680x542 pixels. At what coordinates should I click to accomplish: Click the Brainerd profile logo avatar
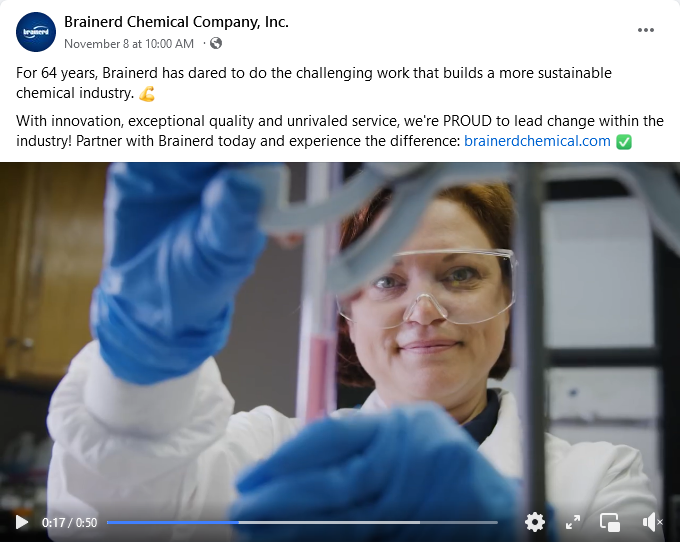[36, 32]
